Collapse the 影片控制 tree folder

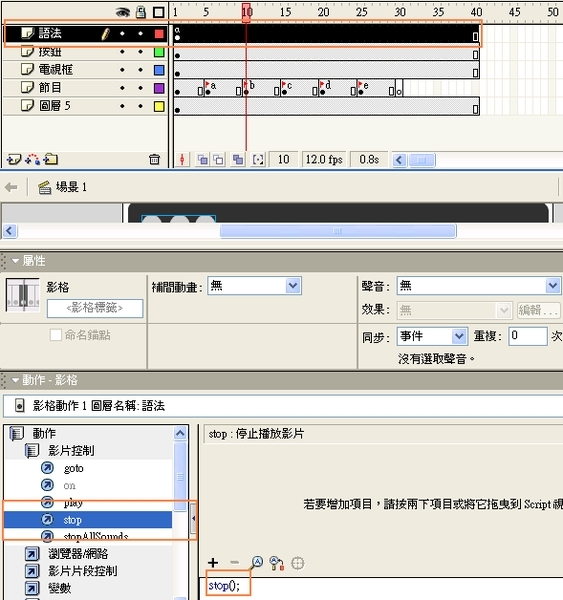pos(32,451)
